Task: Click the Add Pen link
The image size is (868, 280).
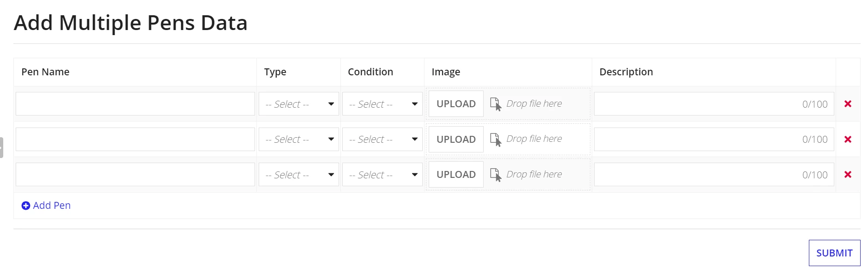Action: pos(46,206)
